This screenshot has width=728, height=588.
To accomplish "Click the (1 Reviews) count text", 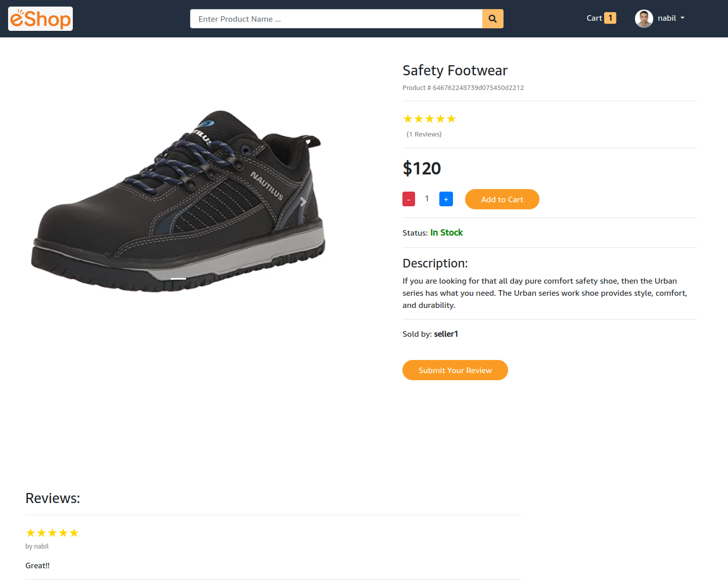I will click(x=424, y=134).
